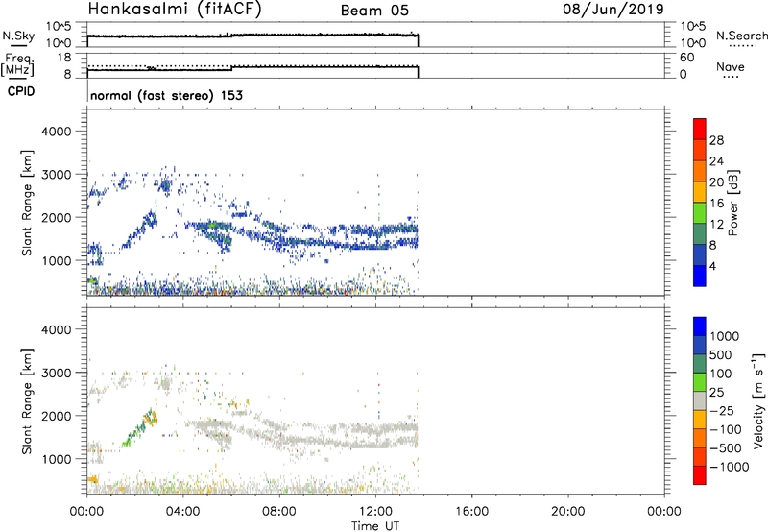Click the green-orange velocity streak near 03:00
The height and width of the screenshot is (532, 768).
tap(150, 417)
